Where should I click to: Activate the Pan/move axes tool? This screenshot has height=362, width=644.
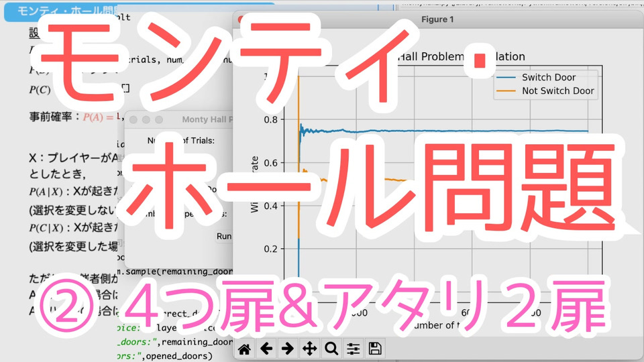click(309, 349)
